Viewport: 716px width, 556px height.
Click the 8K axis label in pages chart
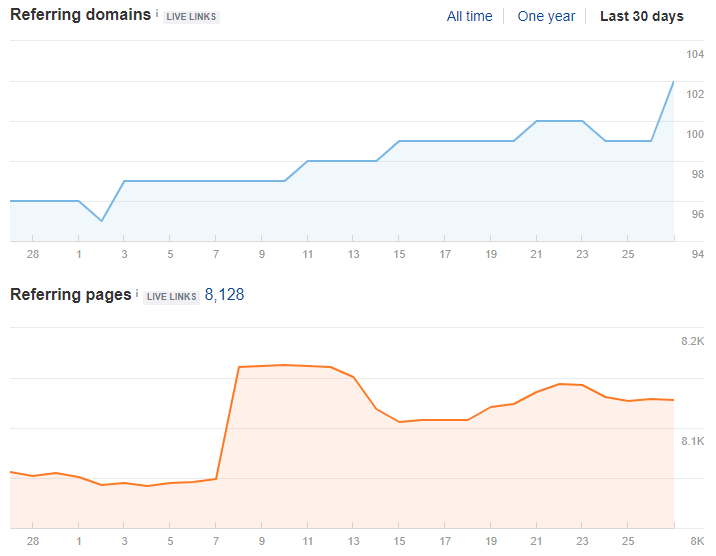point(697,541)
